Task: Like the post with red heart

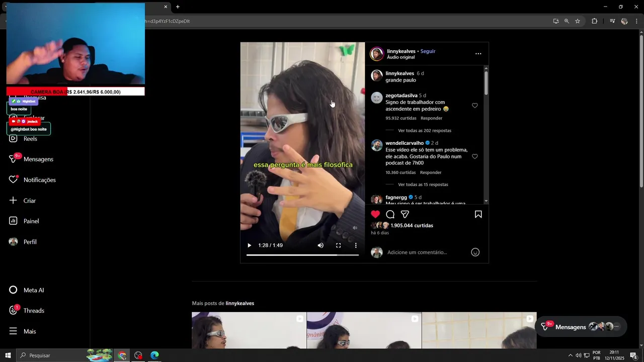Action: [375, 214]
